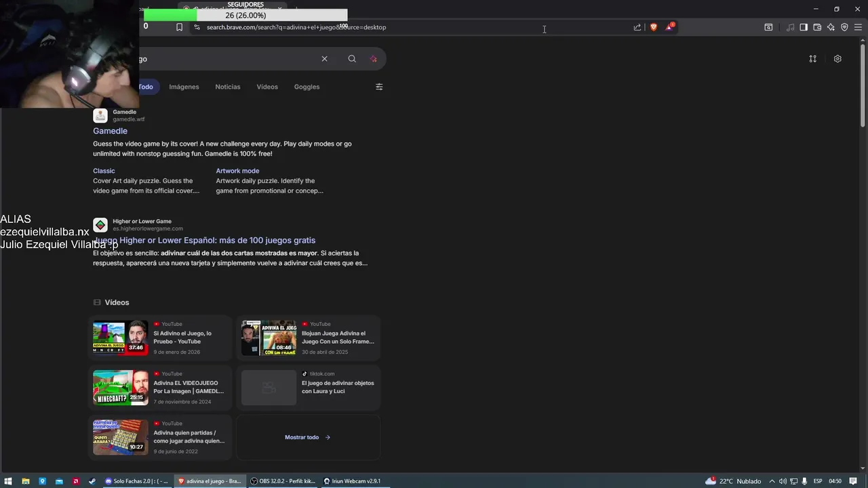Switch to the Vídeos tab
868x488 pixels.
267,87
